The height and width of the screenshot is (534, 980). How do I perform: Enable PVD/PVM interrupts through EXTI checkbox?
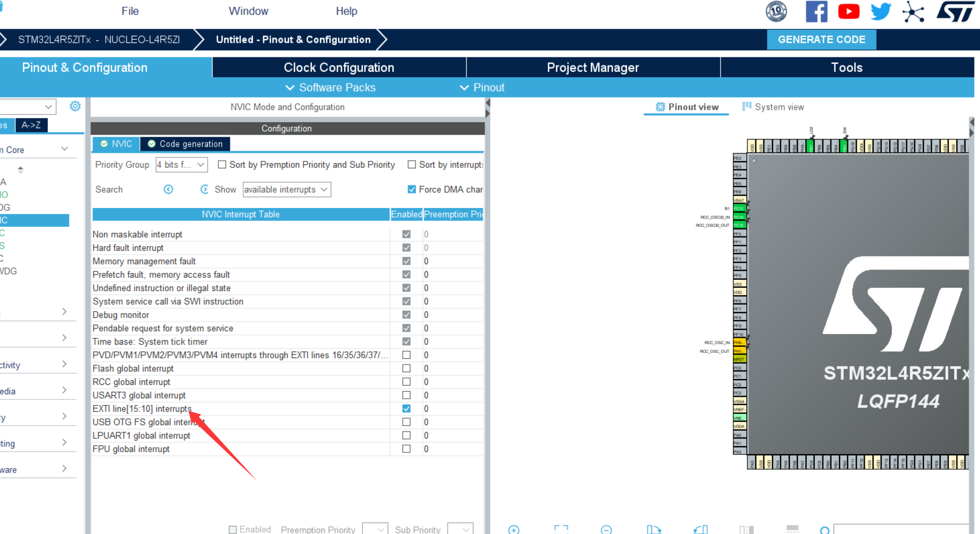tap(406, 355)
